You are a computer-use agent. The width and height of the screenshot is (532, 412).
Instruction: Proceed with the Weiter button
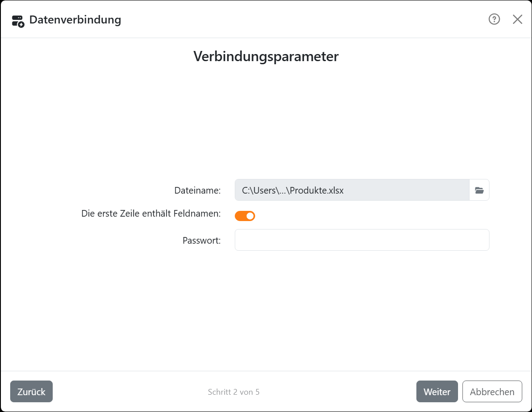coord(437,392)
